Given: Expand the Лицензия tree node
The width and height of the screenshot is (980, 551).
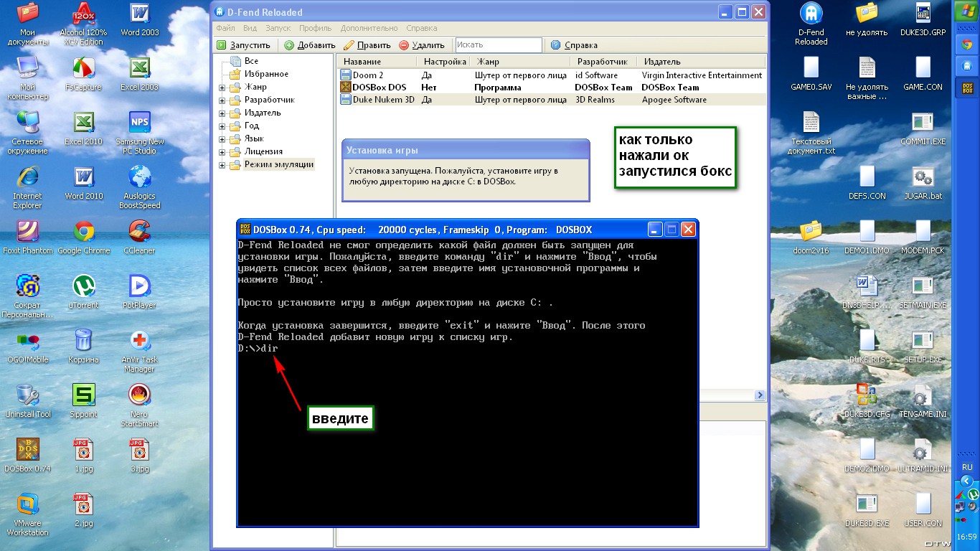Looking at the screenshot, I should [222, 152].
